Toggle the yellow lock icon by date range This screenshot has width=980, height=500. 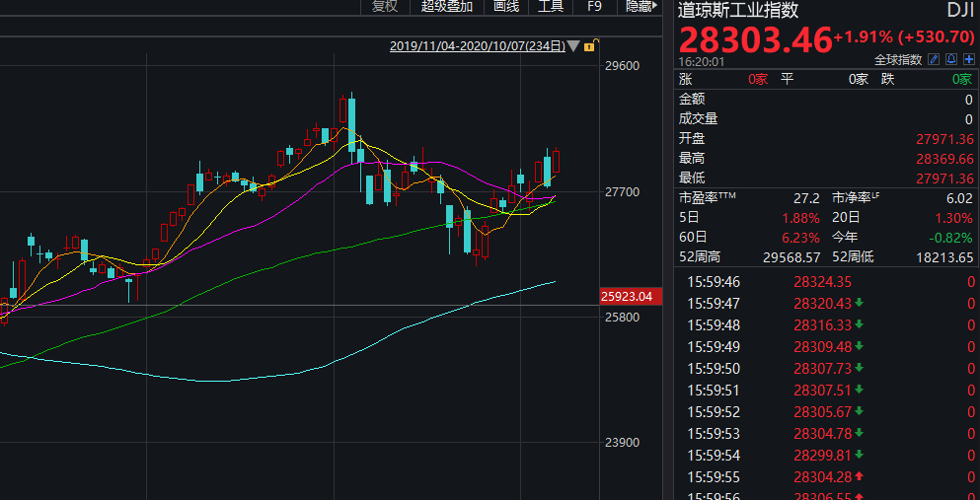point(589,46)
